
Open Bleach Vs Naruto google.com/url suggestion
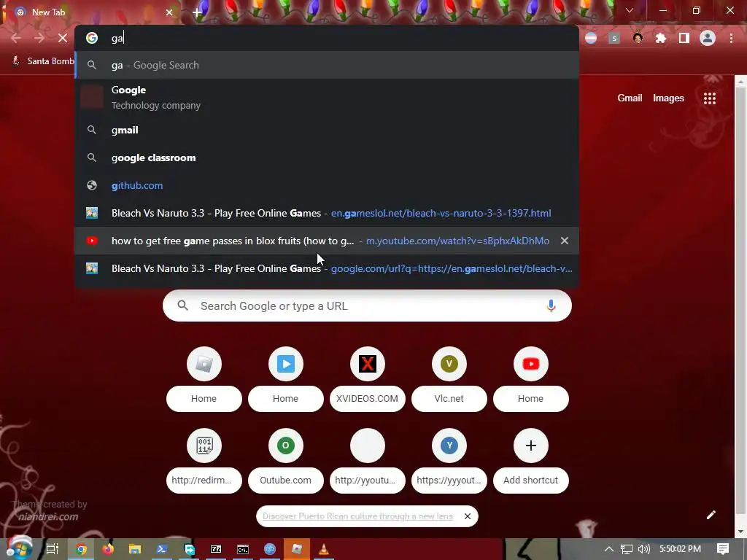click(x=327, y=268)
